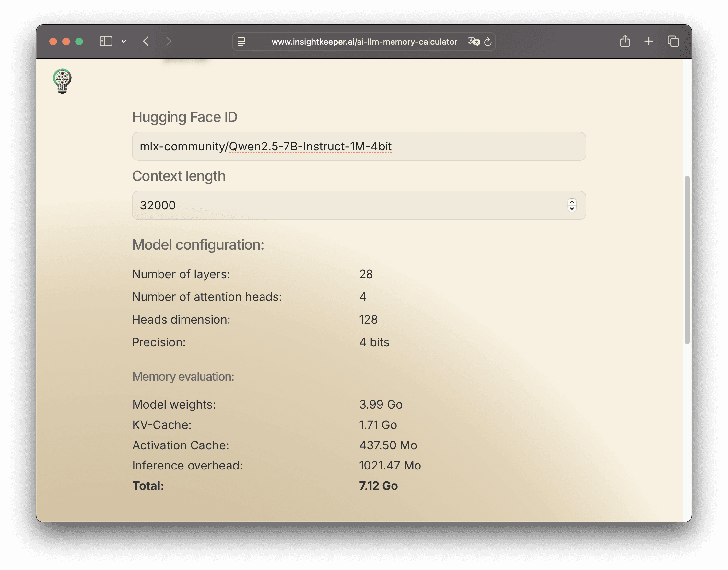Toggle the Safari sidebar panel
728x570 pixels.
coord(106,42)
